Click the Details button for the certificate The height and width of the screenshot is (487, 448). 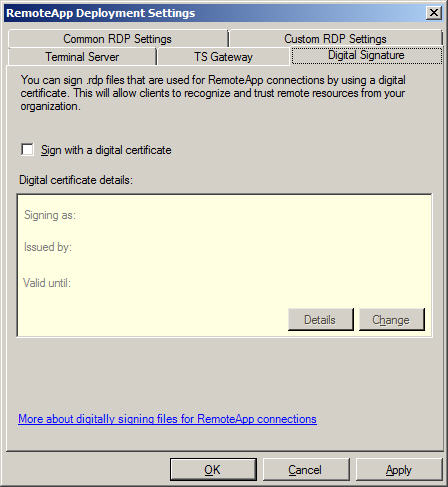click(320, 320)
